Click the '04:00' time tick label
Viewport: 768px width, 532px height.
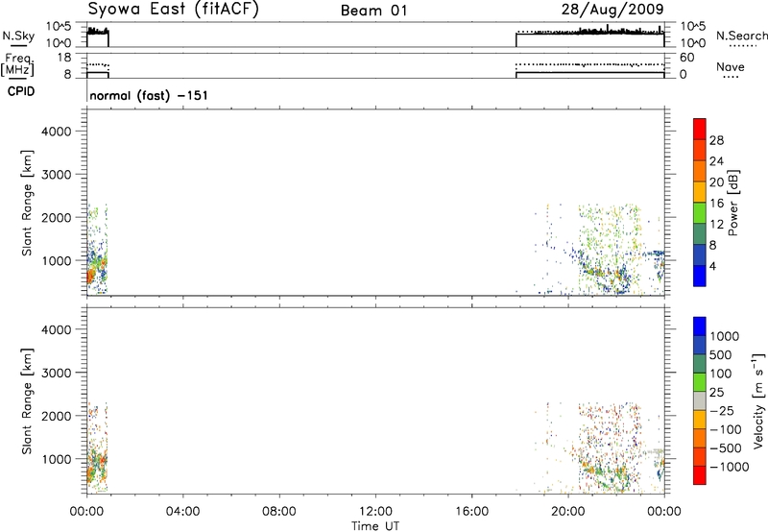(182, 512)
